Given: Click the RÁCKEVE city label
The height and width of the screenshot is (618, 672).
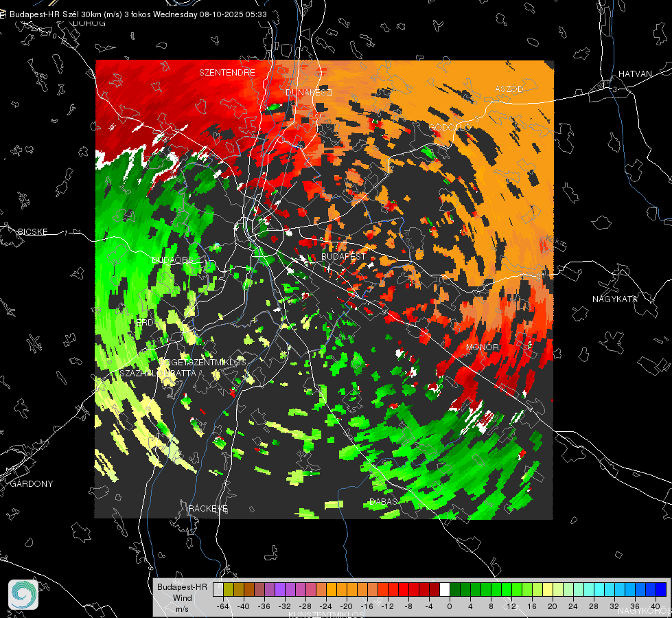Looking at the screenshot, I should click(x=208, y=508).
